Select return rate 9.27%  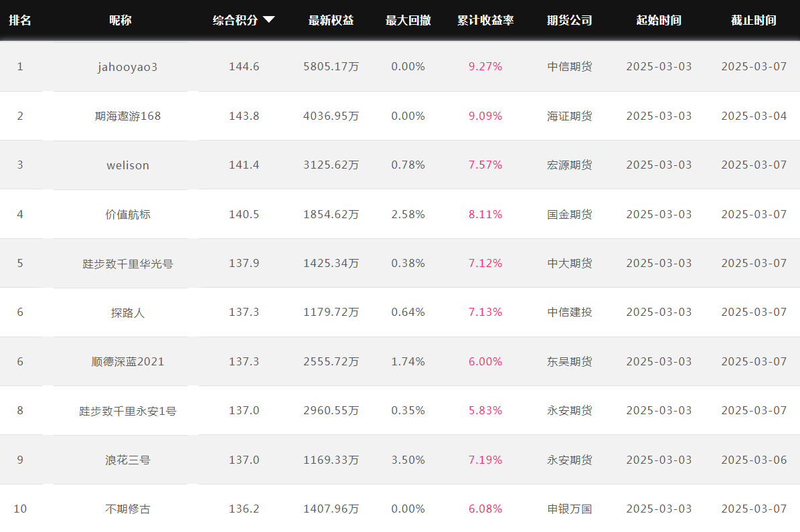[485, 67]
